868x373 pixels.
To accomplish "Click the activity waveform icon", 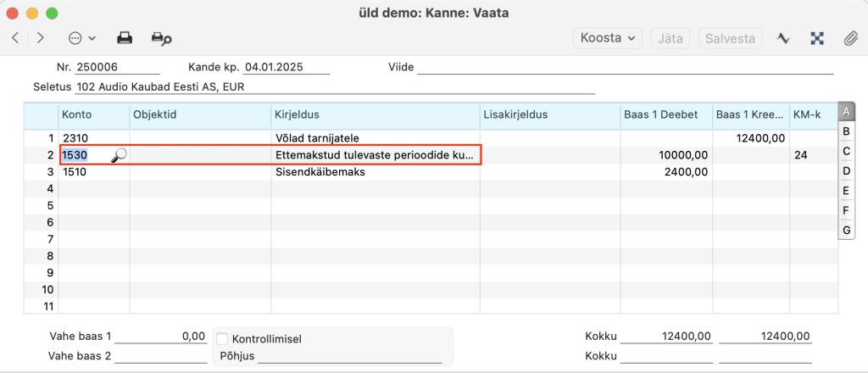I will click(x=784, y=38).
